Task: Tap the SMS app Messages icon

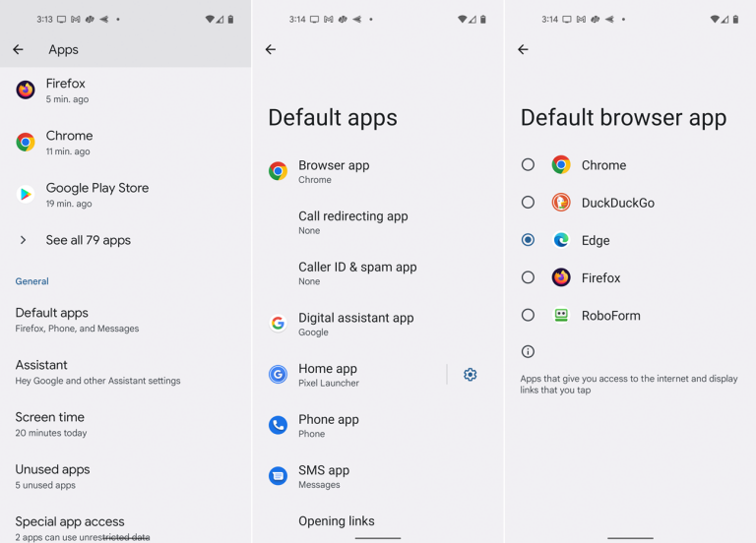Action: (x=278, y=476)
